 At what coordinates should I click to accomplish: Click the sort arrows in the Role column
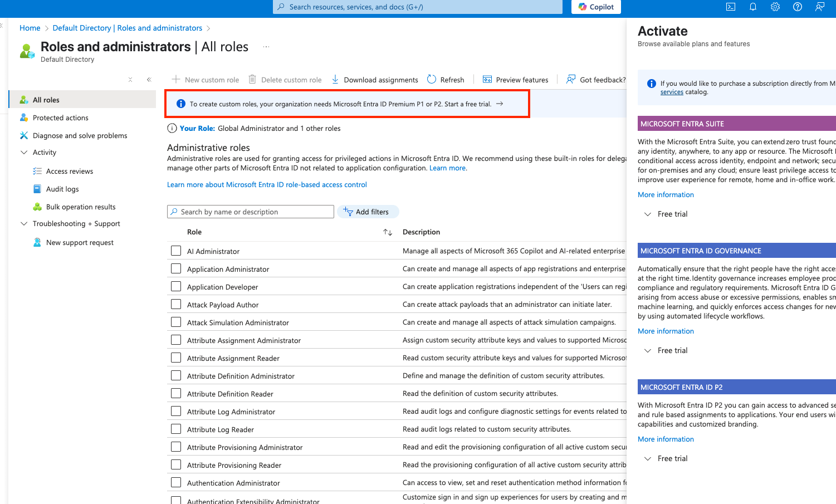(x=388, y=232)
